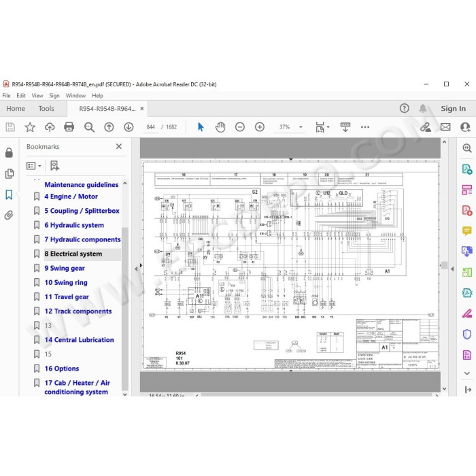Open bookmark 7 Hydraulic components
The width and height of the screenshot is (476, 476).
82,239
